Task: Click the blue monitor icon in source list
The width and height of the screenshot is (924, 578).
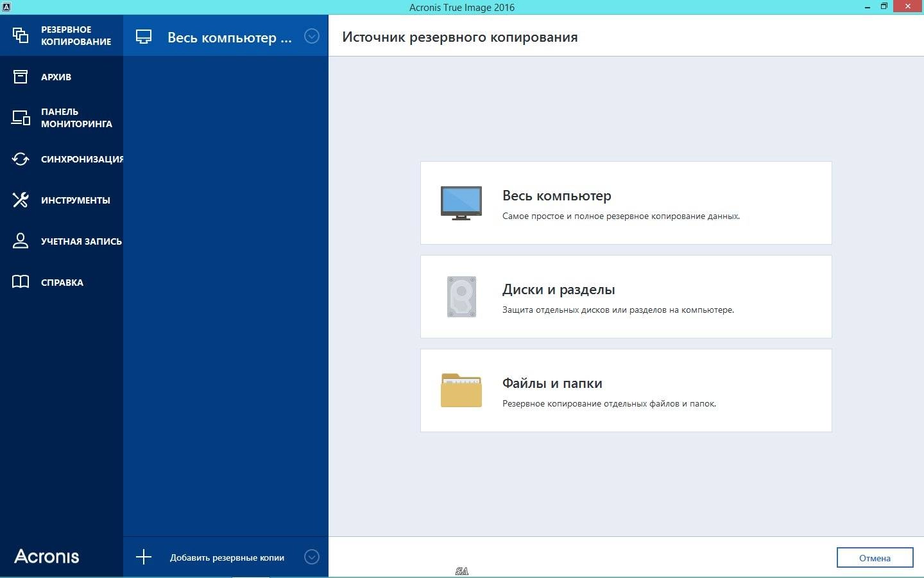Action: tap(461, 203)
